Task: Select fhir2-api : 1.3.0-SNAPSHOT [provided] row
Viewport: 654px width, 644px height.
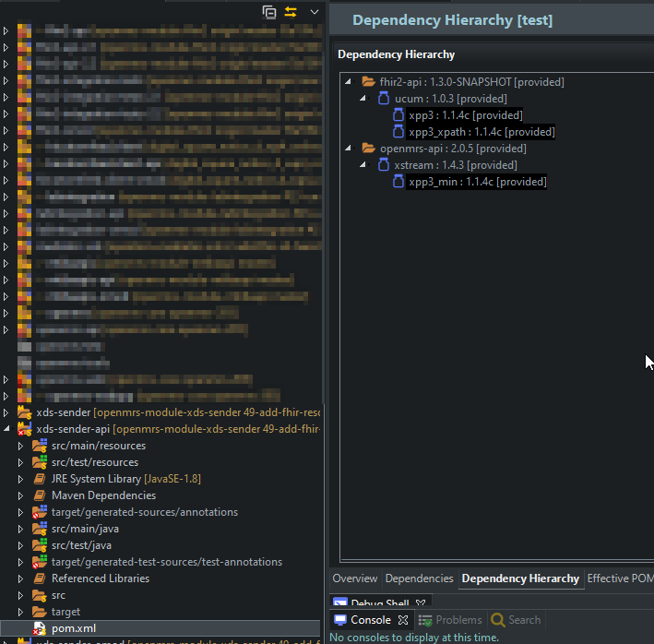Action: pyautogui.click(x=471, y=82)
